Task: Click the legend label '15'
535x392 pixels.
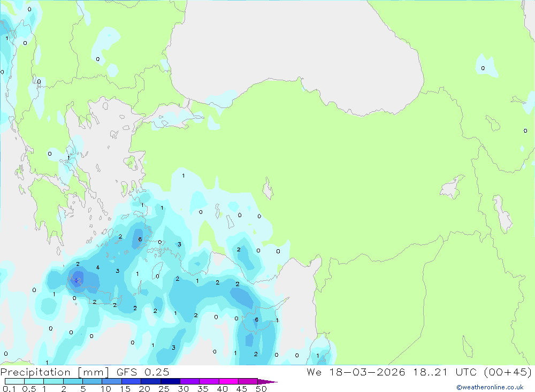Action: (x=125, y=389)
